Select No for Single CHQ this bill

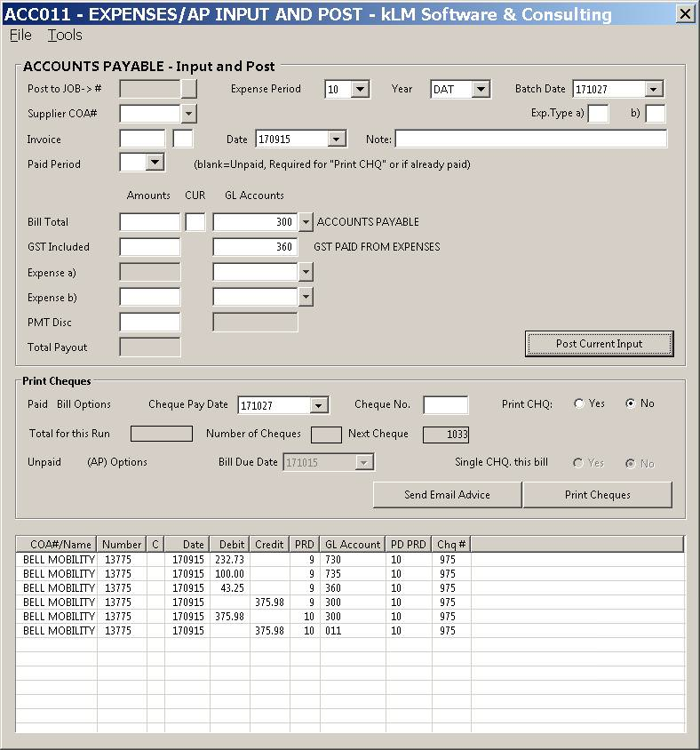tap(631, 463)
